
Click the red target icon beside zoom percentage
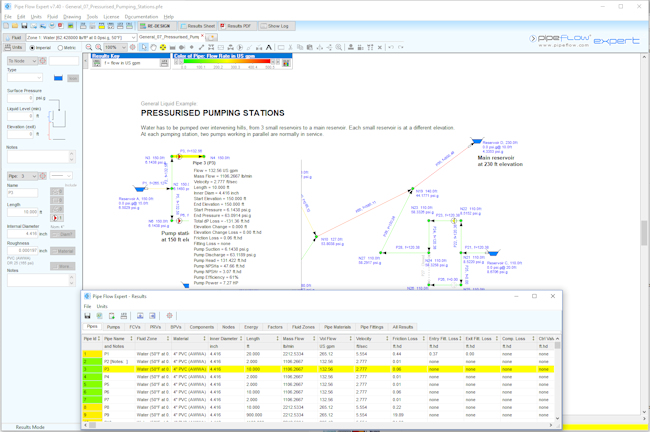coord(133,47)
